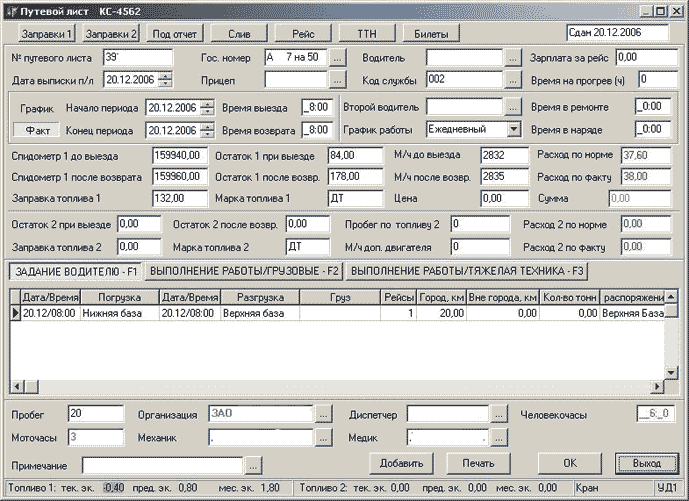Click the Погрузка column header
The height and width of the screenshot is (501, 689).
(x=120, y=298)
